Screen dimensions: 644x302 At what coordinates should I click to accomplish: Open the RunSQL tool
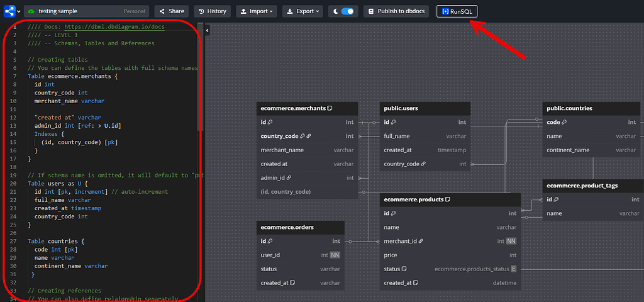pos(457,11)
